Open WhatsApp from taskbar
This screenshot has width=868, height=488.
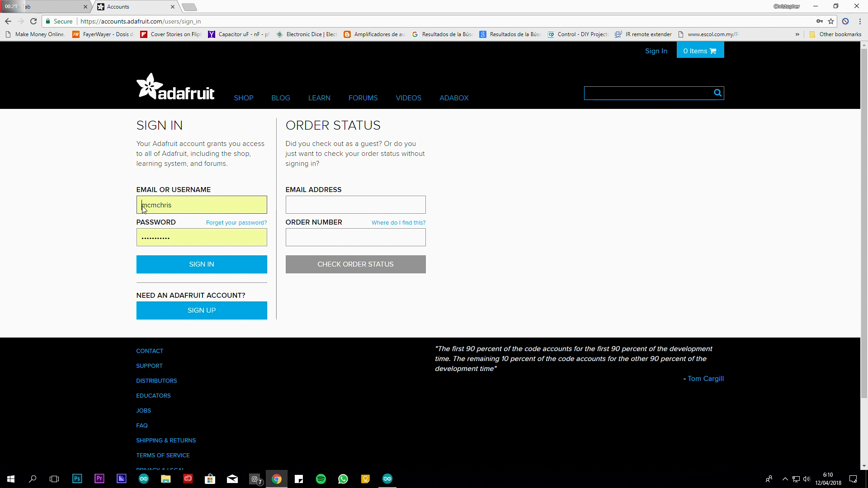(343, 479)
